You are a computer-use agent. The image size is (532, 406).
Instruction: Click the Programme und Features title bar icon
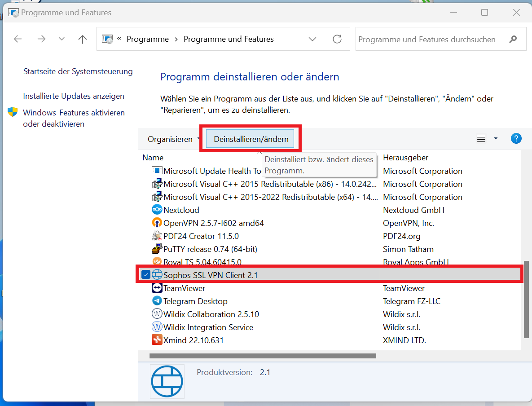click(13, 13)
